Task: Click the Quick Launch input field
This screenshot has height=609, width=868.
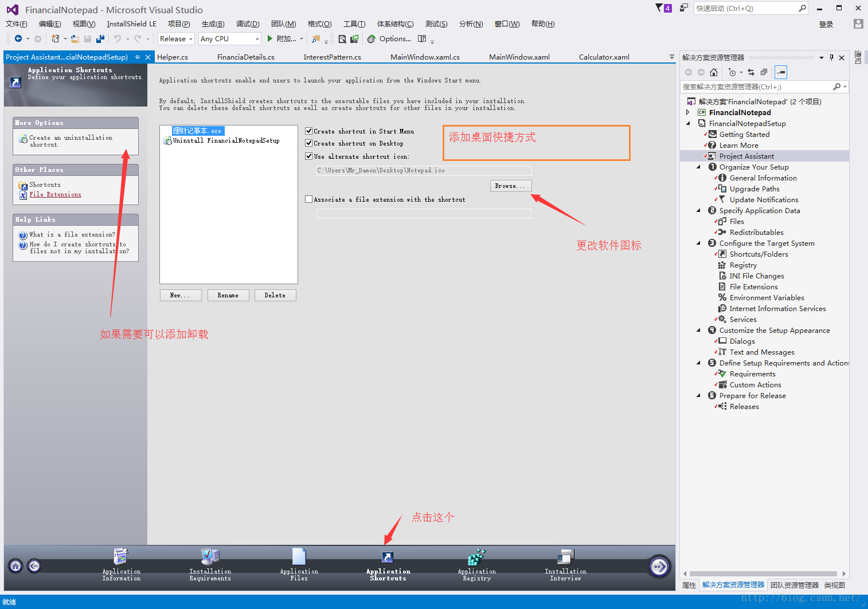Action: [745, 8]
